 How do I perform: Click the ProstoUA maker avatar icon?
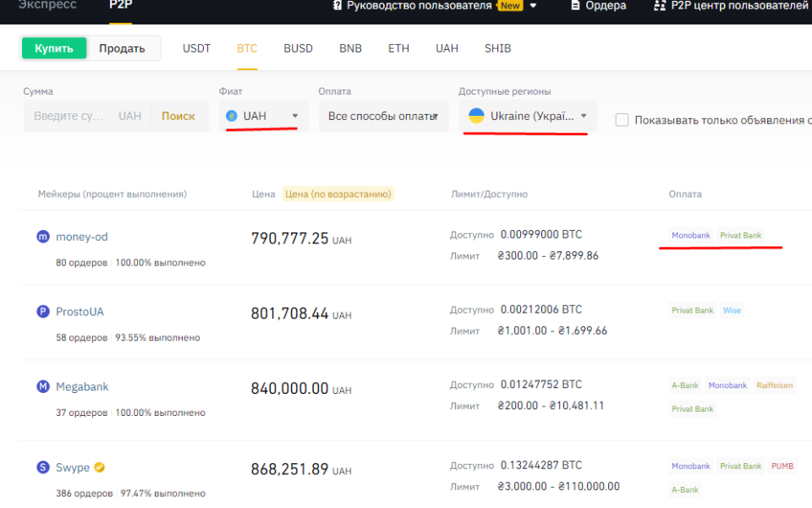pos(43,312)
